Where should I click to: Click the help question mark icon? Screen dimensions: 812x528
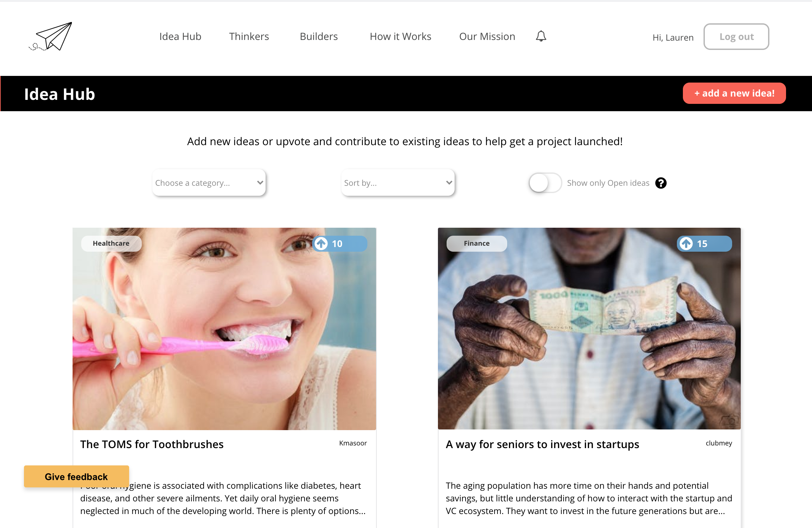pos(661,183)
